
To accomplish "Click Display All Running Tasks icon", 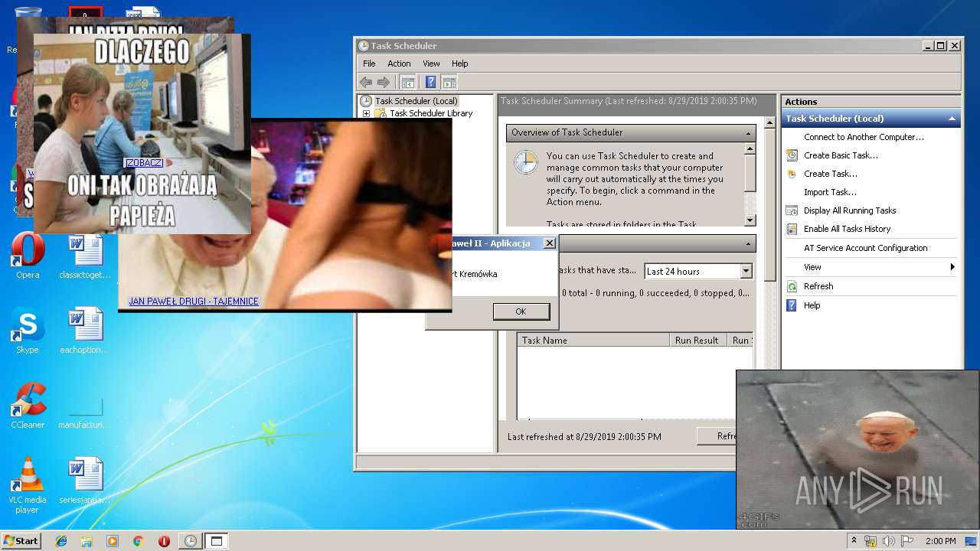I will (x=792, y=210).
